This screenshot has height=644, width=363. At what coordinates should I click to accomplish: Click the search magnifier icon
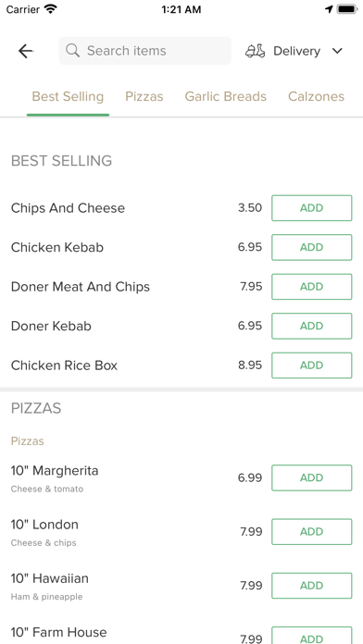[73, 51]
